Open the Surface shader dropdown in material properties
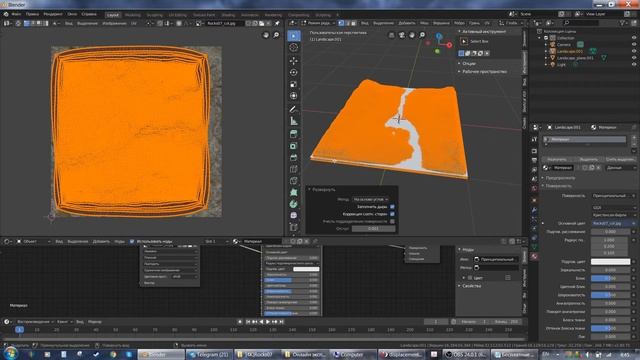Screen dimensions: 640x360 613,196
